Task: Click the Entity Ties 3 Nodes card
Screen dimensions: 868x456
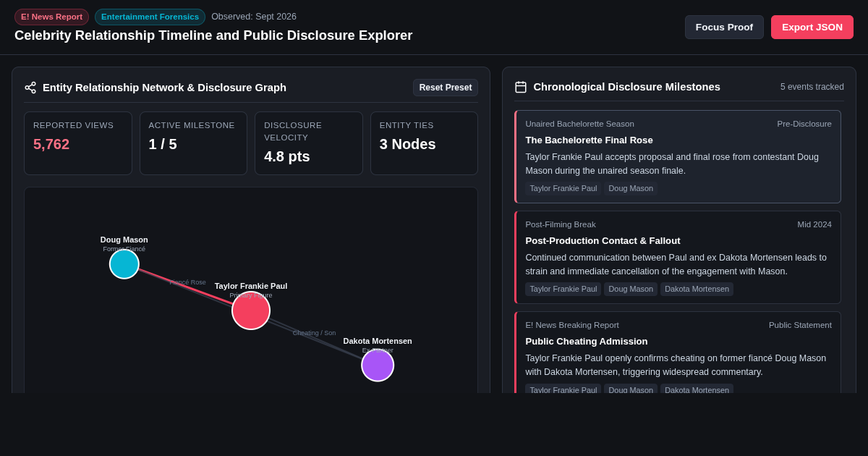Action: [424, 143]
